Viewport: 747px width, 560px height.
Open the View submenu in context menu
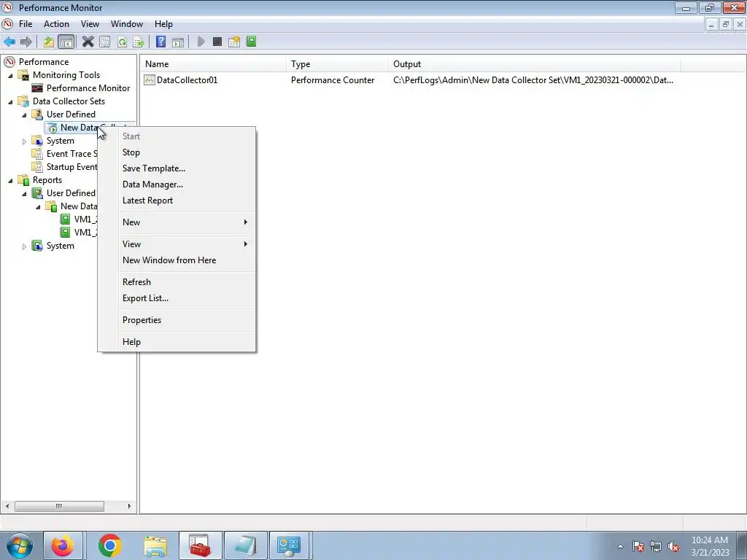point(177,244)
